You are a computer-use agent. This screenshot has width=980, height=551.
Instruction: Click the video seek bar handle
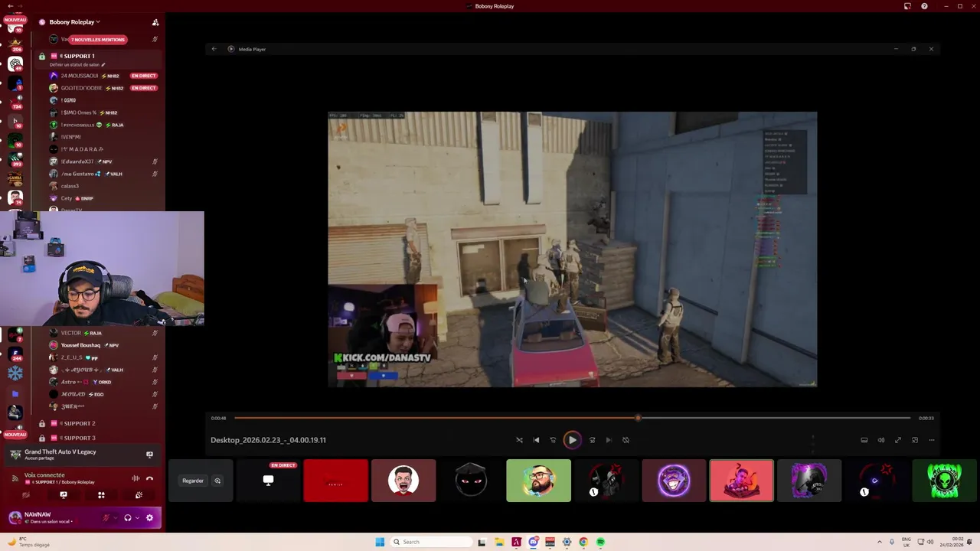pyautogui.click(x=638, y=418)
